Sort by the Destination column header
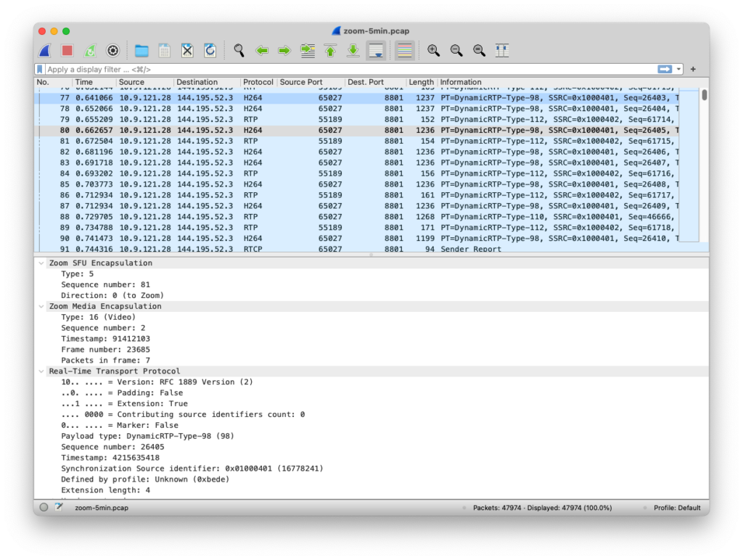 pyautogui.click(x=207, y=82)
